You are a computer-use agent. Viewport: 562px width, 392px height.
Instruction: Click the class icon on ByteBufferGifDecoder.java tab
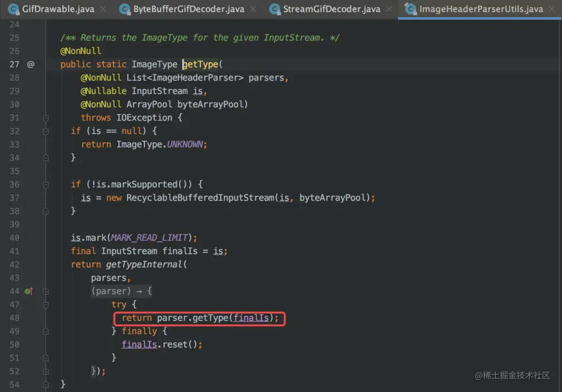click(125, 9)
